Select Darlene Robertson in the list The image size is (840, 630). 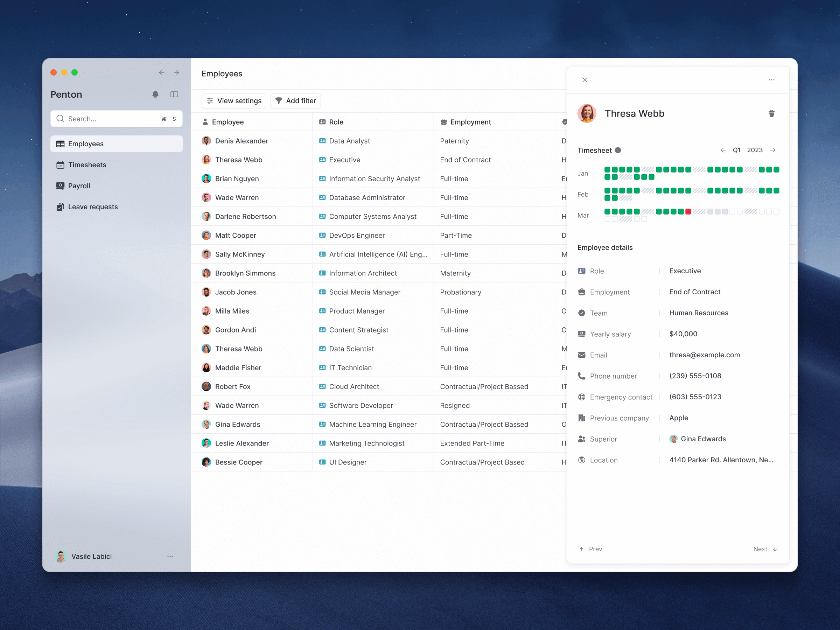click(x=245, y=216)
